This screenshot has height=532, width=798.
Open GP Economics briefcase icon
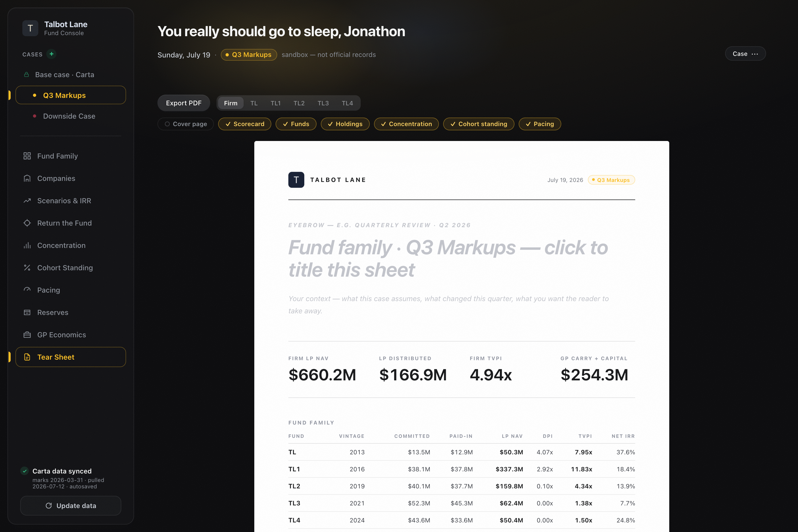(27, 335)
